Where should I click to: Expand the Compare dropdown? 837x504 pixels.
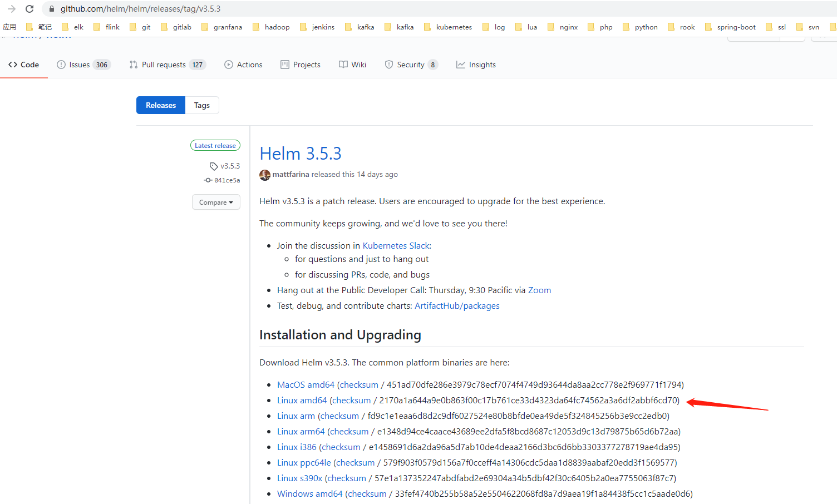click(216, 202)
